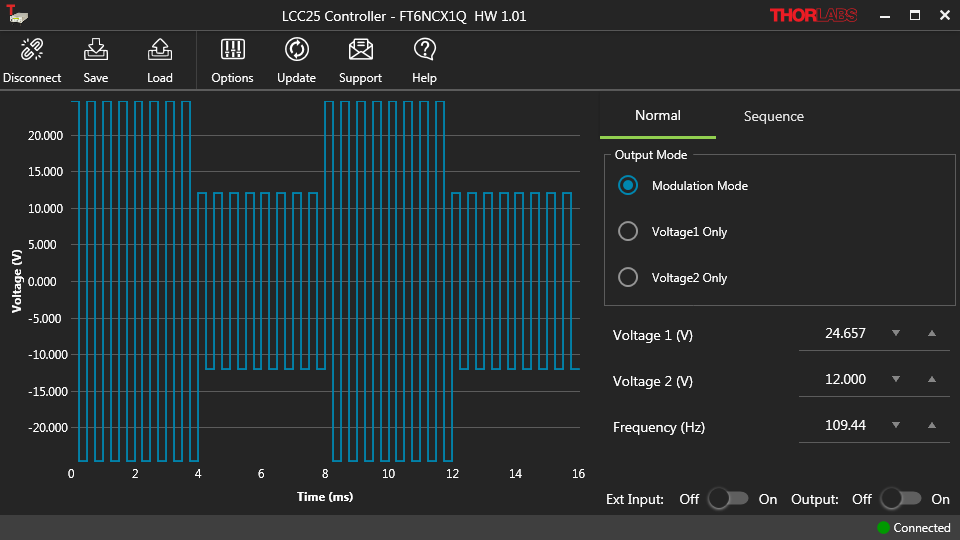Select Voltage1 Only output mode
This screenshot has height=540, width=960.
[628, 232]
